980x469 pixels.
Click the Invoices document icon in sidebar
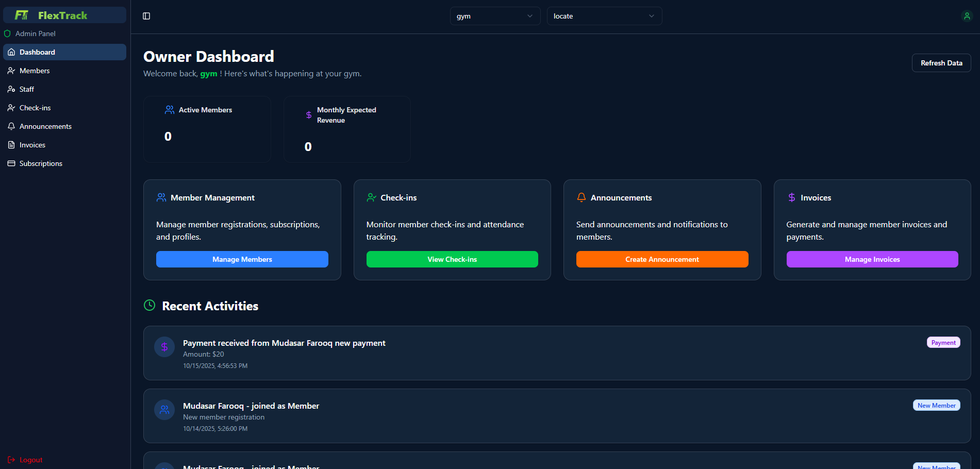(11, 144)
